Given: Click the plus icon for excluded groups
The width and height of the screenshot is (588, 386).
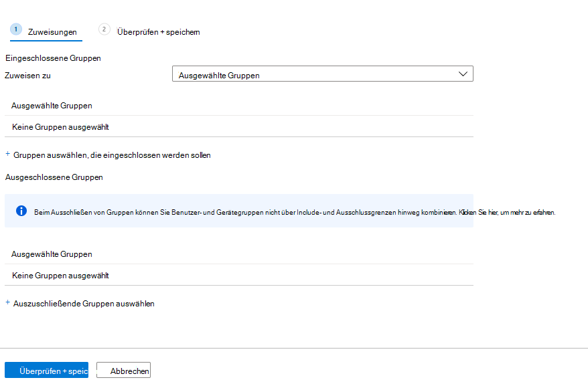Looking at the screenshot, I should pos(8,303).
